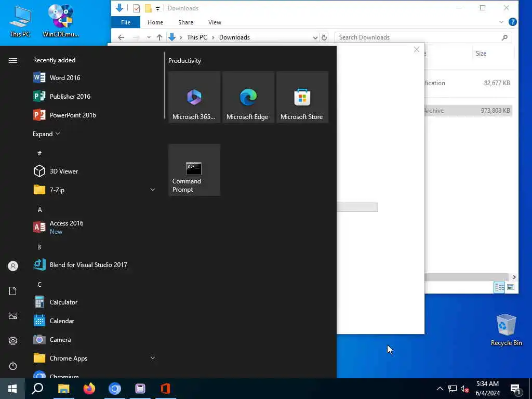Viewport: 532px width, 399px height.
Task: Open the Microsoft Store tile
Action: pos(302,97)
